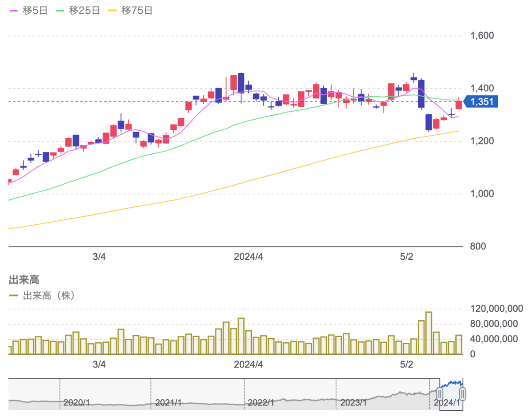Click the 5/2 date on the price chart axis

406,256
